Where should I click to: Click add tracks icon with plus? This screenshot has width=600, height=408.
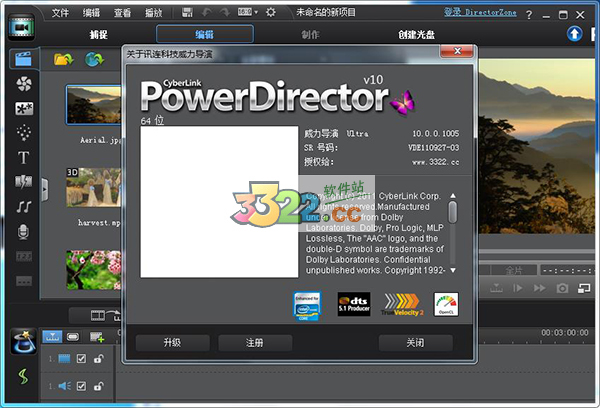click(97, 337)
